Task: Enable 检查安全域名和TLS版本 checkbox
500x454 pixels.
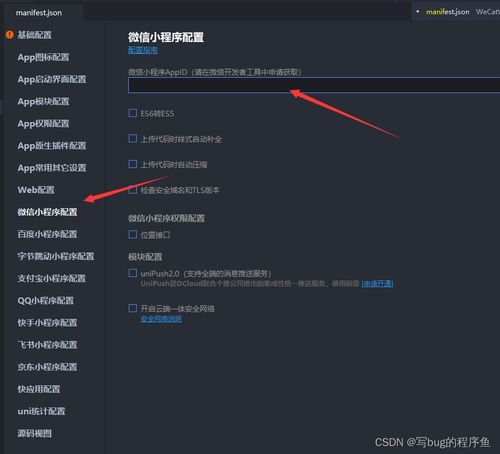Action: 133,190
